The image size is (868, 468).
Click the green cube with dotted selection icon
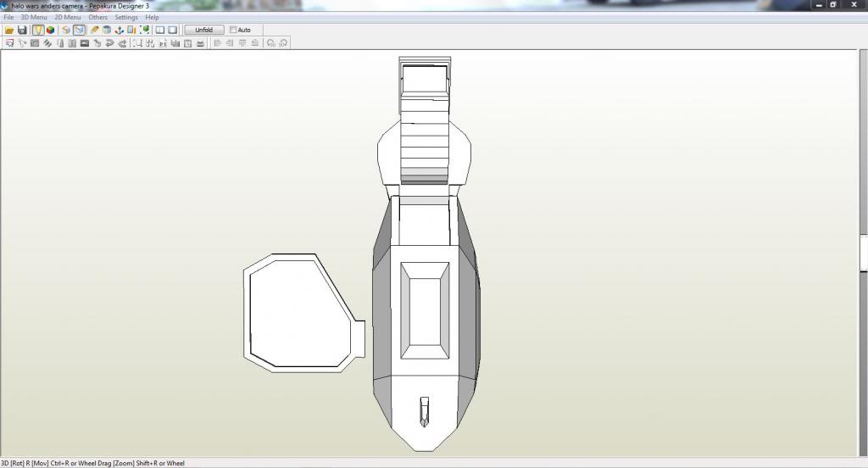(x=144, y=30)
